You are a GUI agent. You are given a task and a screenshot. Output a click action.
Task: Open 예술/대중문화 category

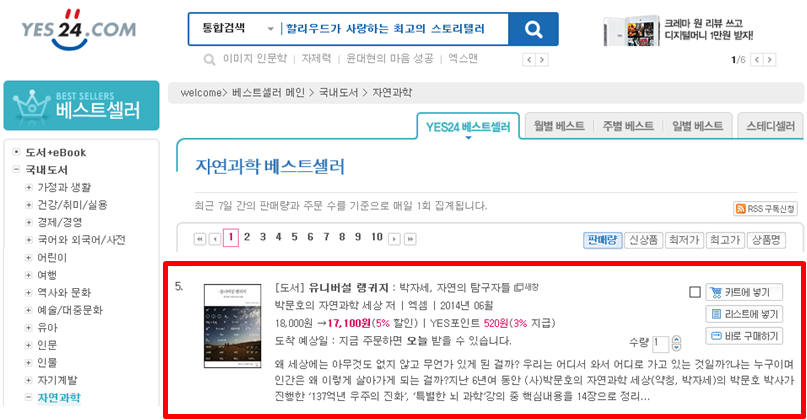coord(70,310)
